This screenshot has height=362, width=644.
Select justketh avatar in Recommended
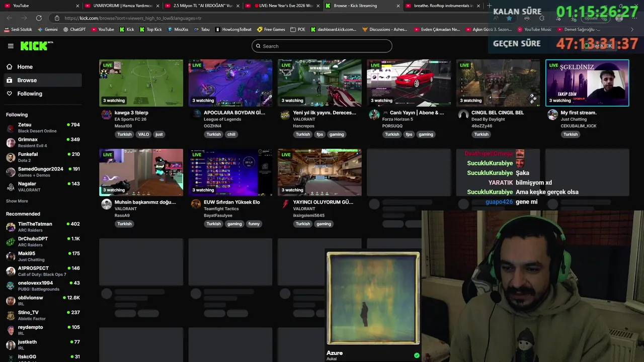tap(11, 345)
